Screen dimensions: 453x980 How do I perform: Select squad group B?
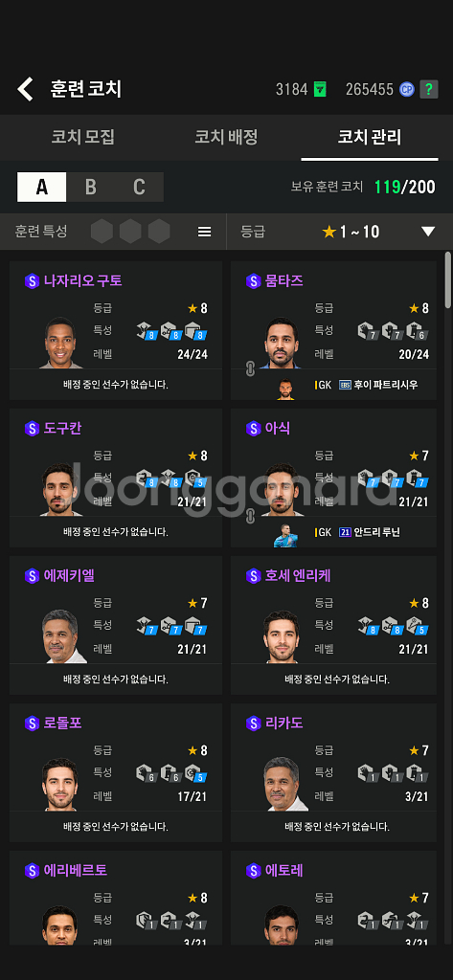click(91, 187)
